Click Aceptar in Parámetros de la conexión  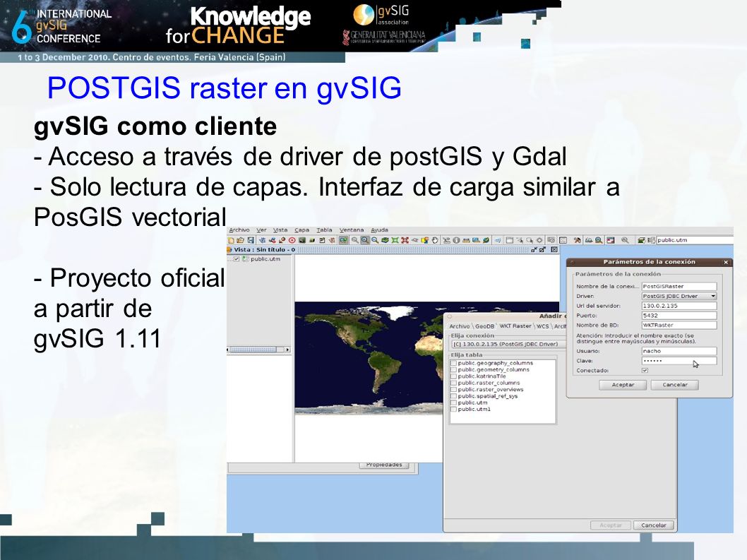pyautogui.click(x=623, y=385)
